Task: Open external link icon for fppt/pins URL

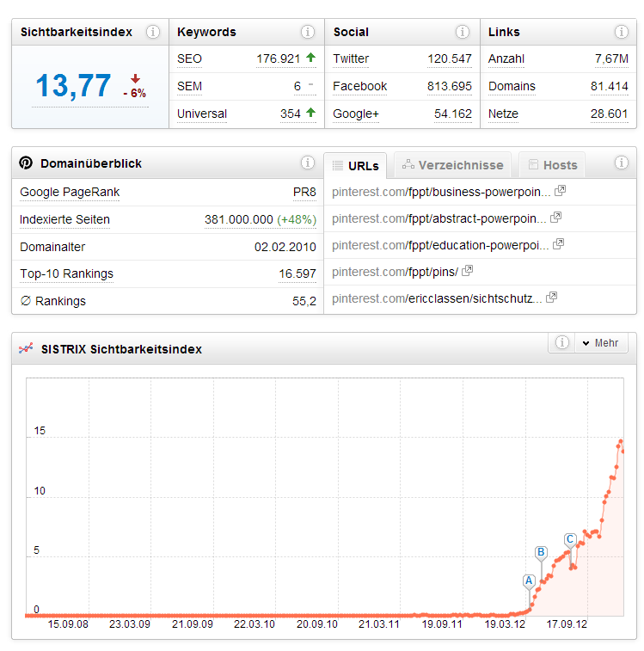Action: [467, 271]
